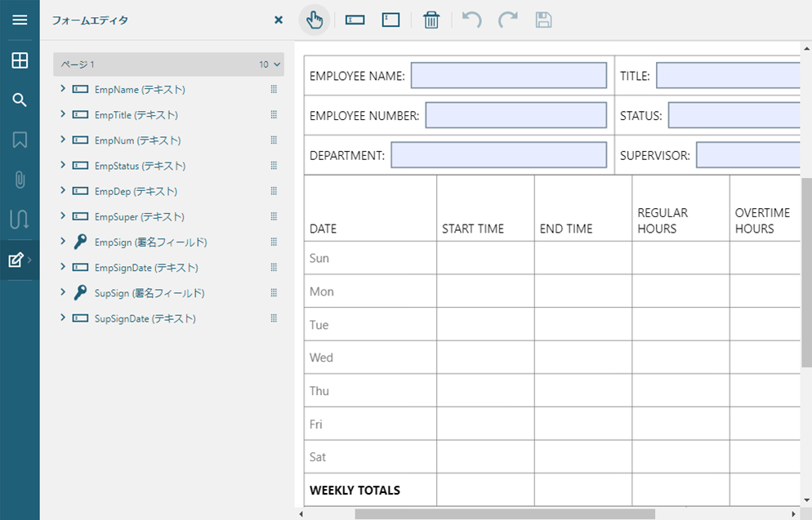Viewport: 812px width, 520px height.
Task: Click the drag handle for EmpName
Action: 274,90
